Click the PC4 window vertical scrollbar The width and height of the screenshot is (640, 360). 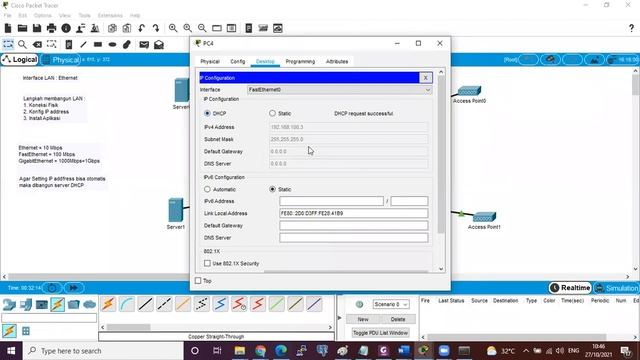coord(441,155)
